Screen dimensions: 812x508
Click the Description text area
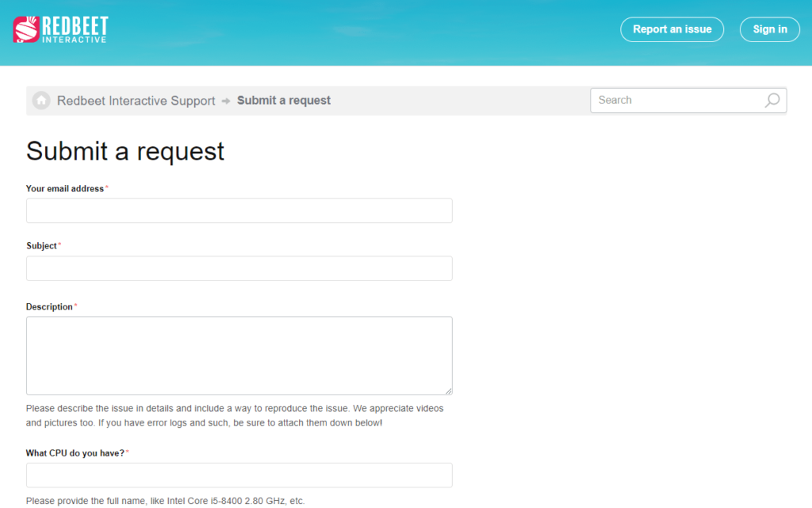pyautogui.click(x=239, y=356)
